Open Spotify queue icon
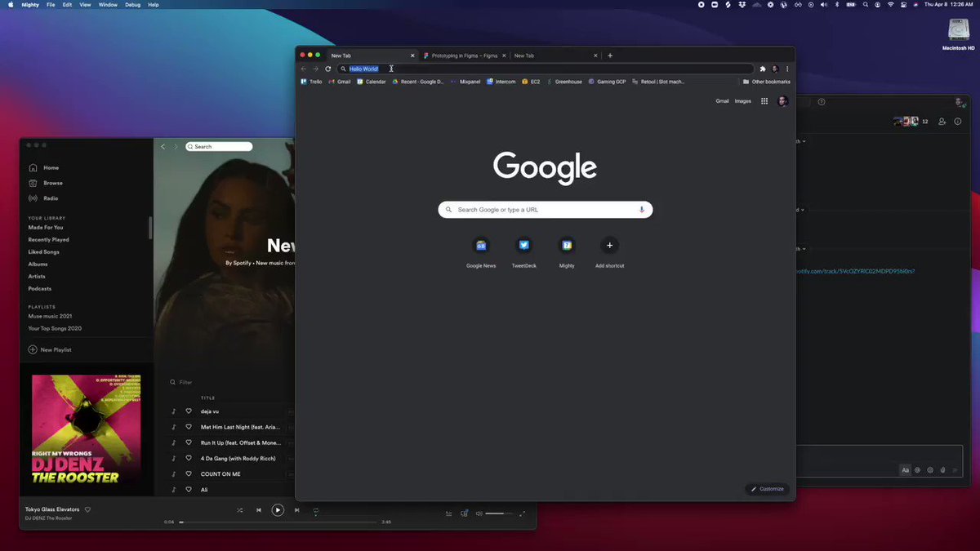This screenshot has height=551, width=980. (448, 513)
